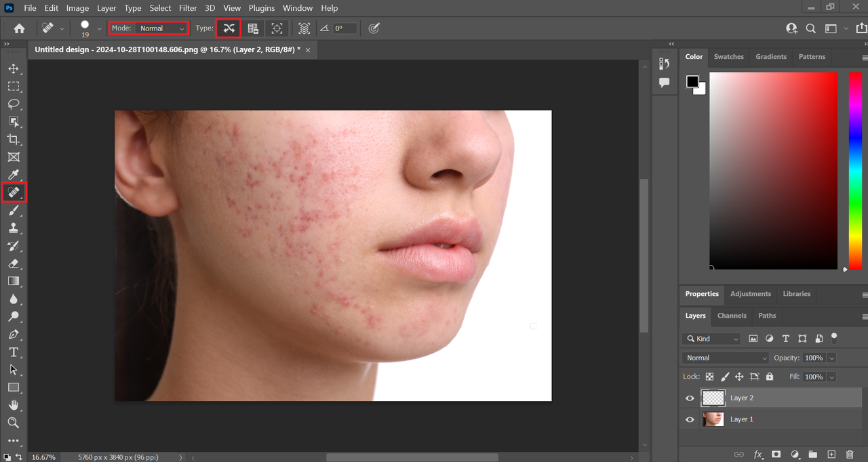
Task: Select the Zoom tool
Action: coord(14,423)
